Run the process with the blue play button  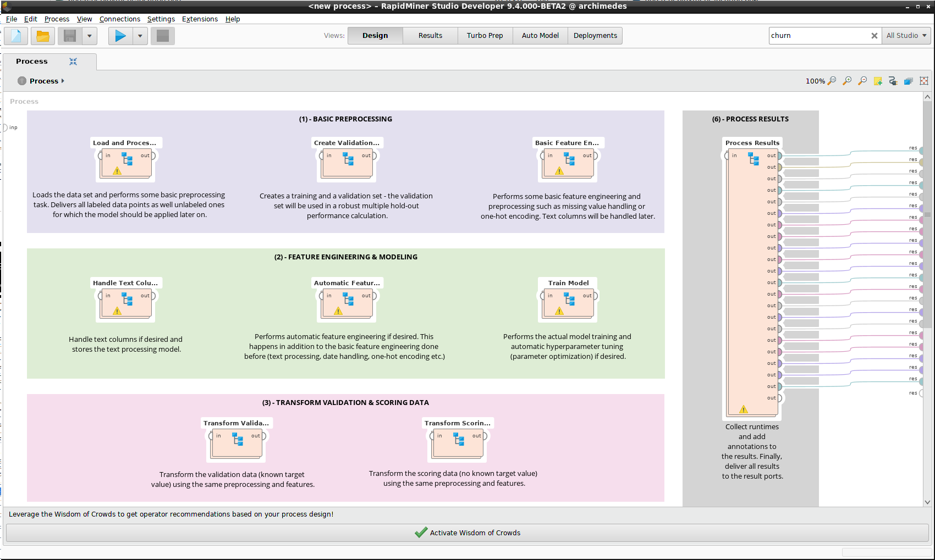(x=120, y=36)
